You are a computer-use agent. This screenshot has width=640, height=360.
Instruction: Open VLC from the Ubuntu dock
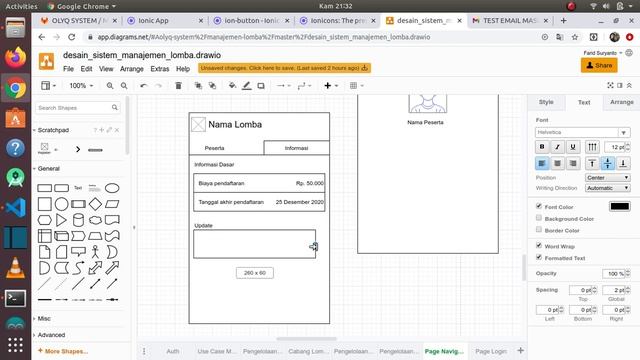(x=15, y=268)
